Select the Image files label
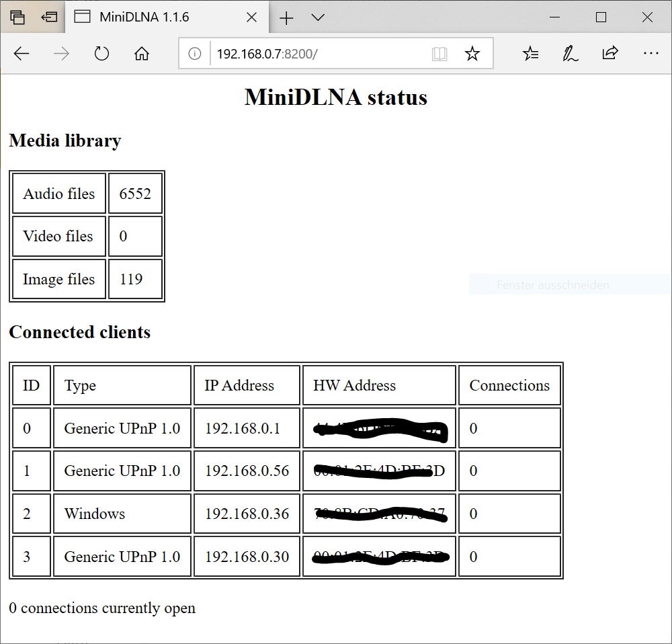The image size is (672, 644). tap(58, 279)
